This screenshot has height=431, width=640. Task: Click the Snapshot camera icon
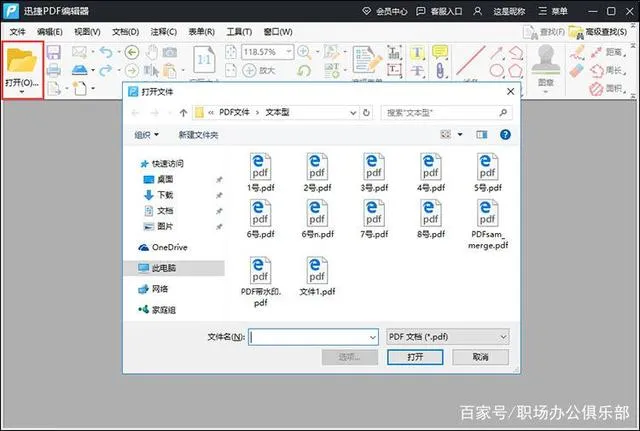point(170,52)
